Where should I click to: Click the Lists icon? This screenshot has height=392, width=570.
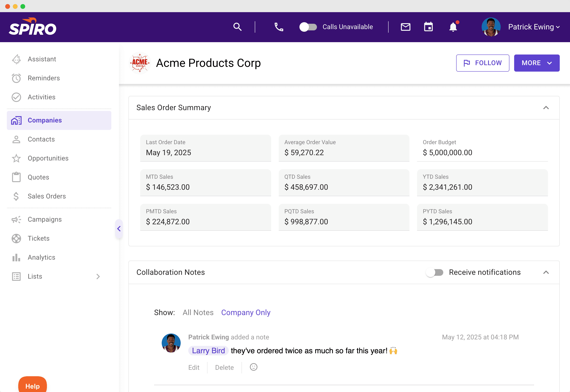click(x=16, y=276)
